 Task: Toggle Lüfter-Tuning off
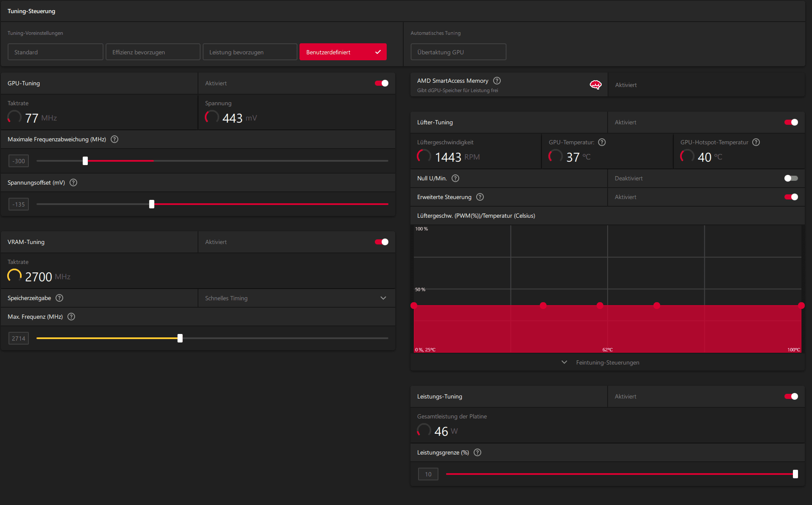[791, 122]
